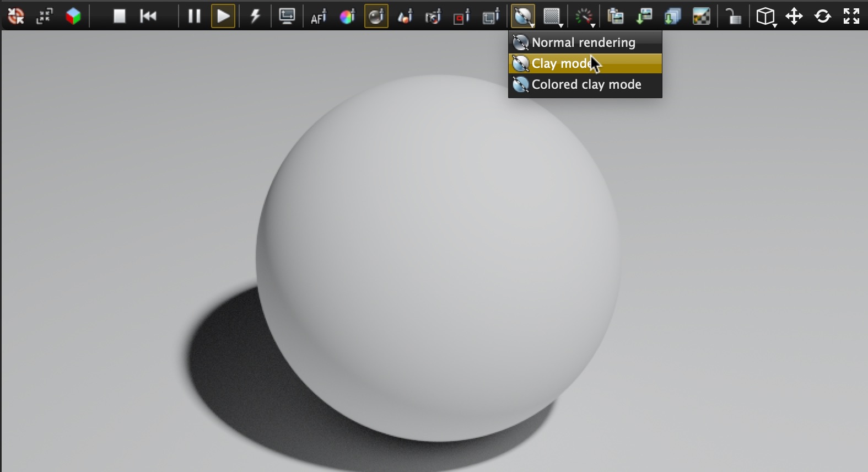Image resolution: width=868 pixels, height=472 pixels.
Task: Click the save image green arrow icon
Action: click(x=644, y=16)
